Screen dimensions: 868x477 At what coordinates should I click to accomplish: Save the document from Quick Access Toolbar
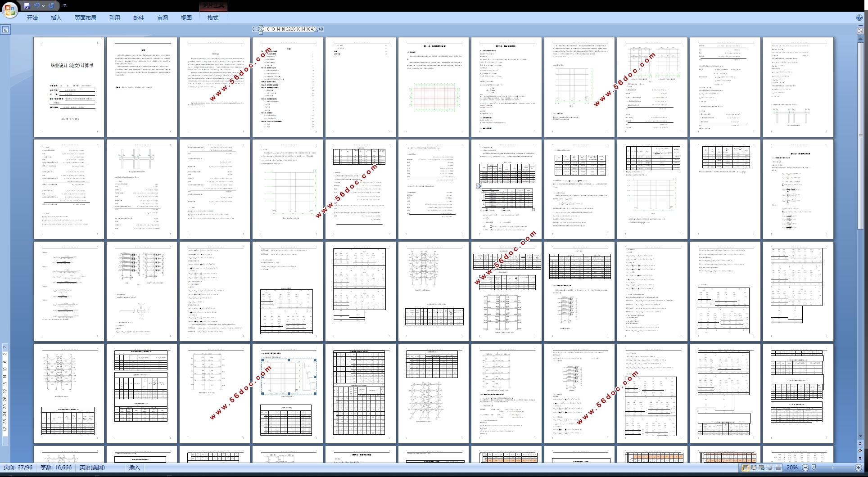coord(27,6)
